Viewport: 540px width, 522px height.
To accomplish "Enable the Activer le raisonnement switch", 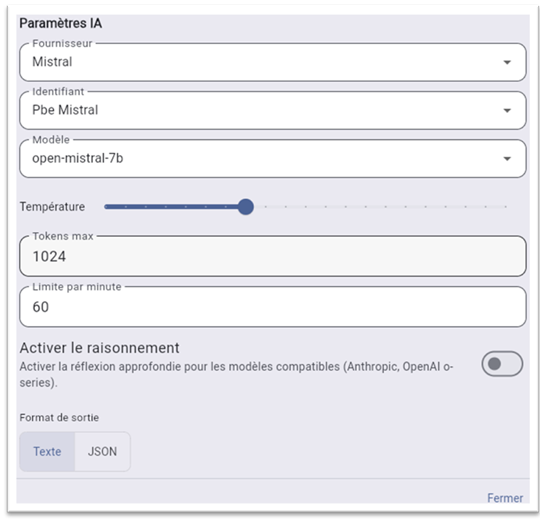I will [502, 364].
